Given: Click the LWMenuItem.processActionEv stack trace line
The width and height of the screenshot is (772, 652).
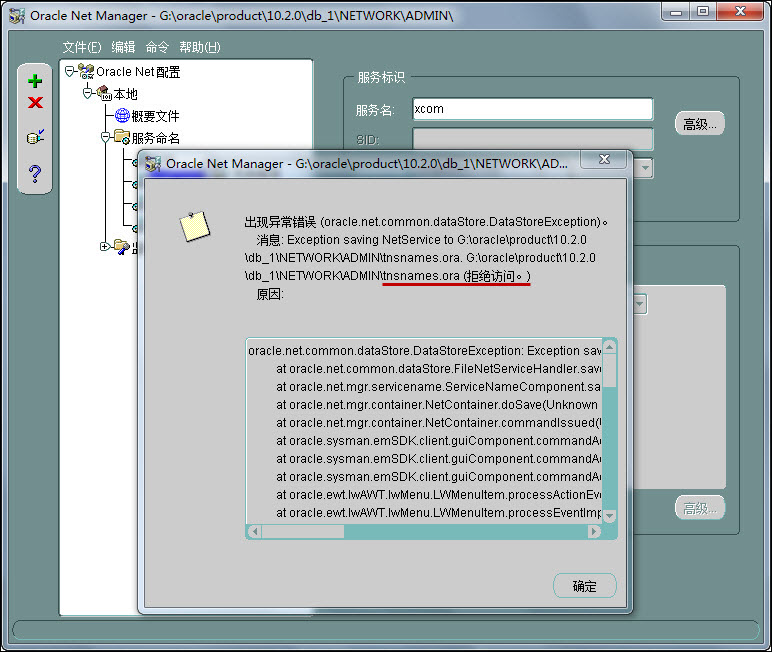Looking at the screenshot, I should tap(439, 495).
